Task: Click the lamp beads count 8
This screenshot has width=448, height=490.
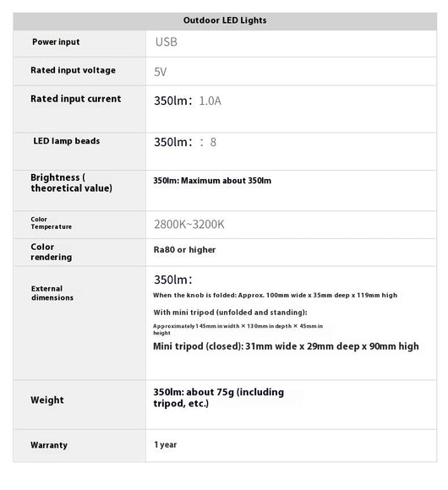Action: [213, 142]
